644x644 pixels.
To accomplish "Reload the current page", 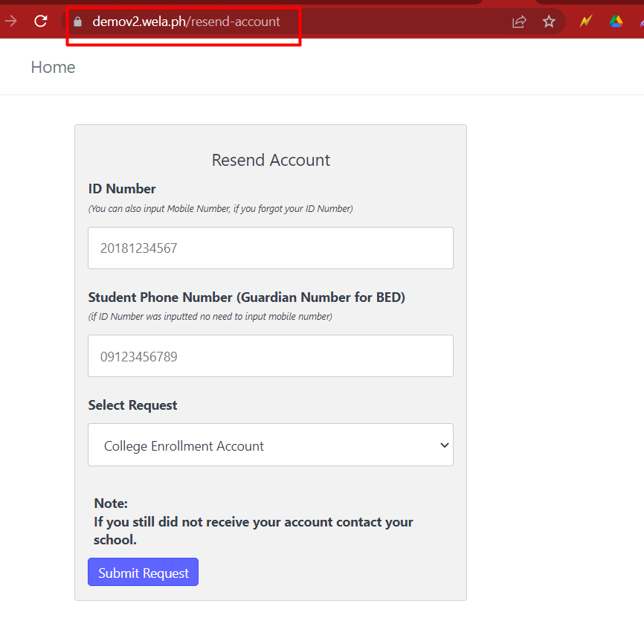I will (41, 21).
